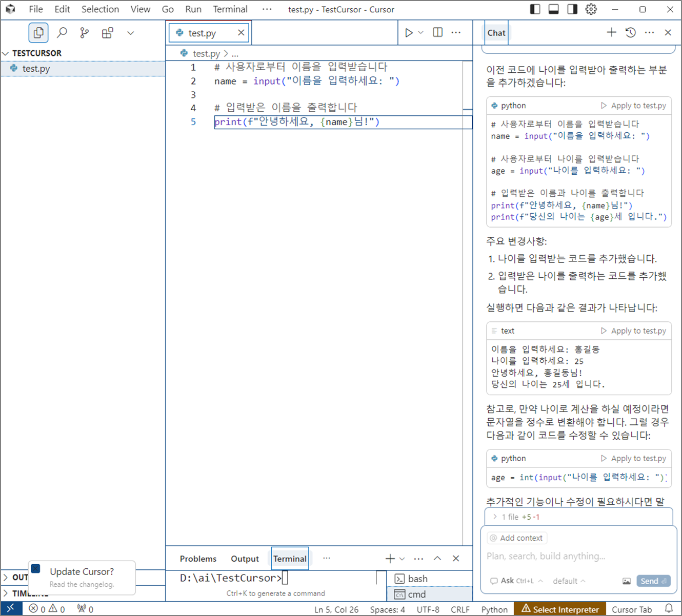Open chat pane more options
This screenshot has width=682, height=616.
[650, 32]
